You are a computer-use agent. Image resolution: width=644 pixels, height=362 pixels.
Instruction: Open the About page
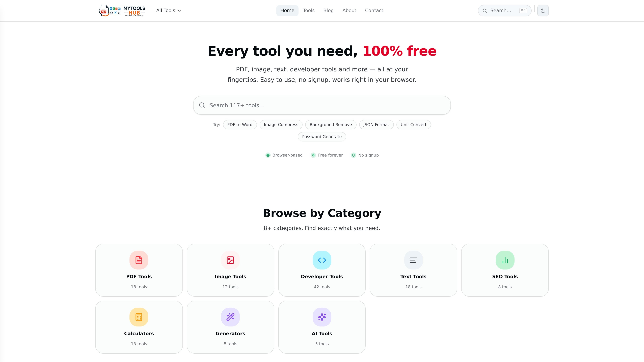click(x=349, y=11)
